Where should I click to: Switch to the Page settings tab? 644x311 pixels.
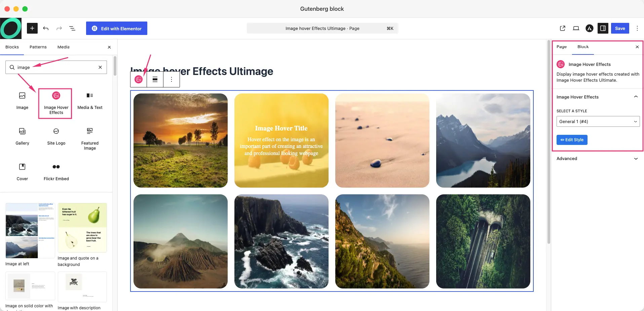click(x=561, y=47)
